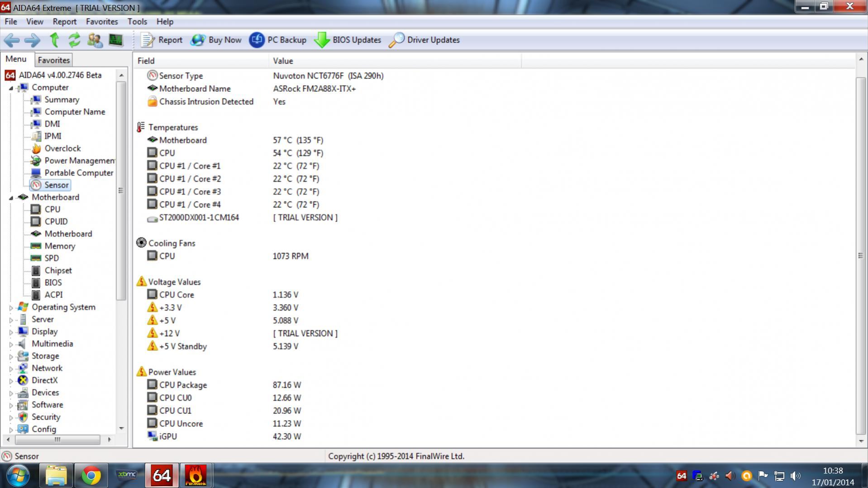The height and width of the screenshot is (488, 868).
Task: Expand the DirectX tree node
Action: pos(11,381)
